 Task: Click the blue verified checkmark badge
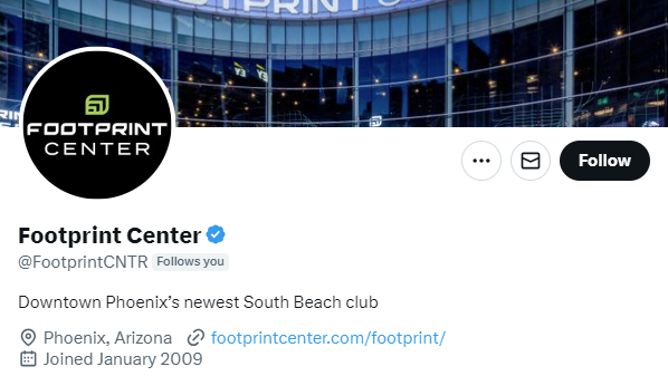coord(216,235)
